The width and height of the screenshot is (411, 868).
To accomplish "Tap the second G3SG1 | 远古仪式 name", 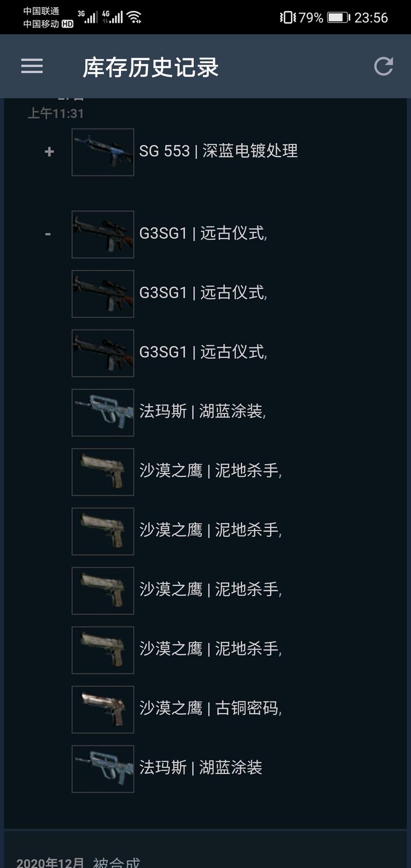I will 203,293.
